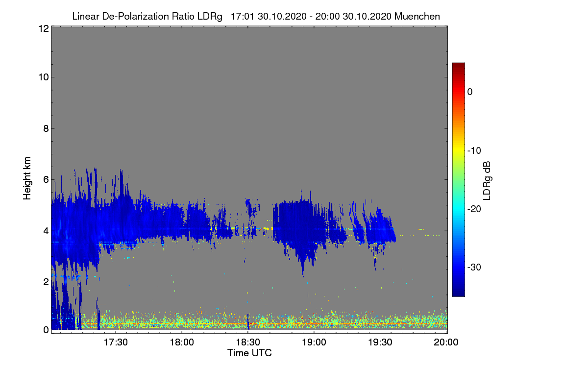Image resolution: width=588 pixels, height=392 pixels.
Task: Click the colorbar label '-30'
Action: click(474, 268)
